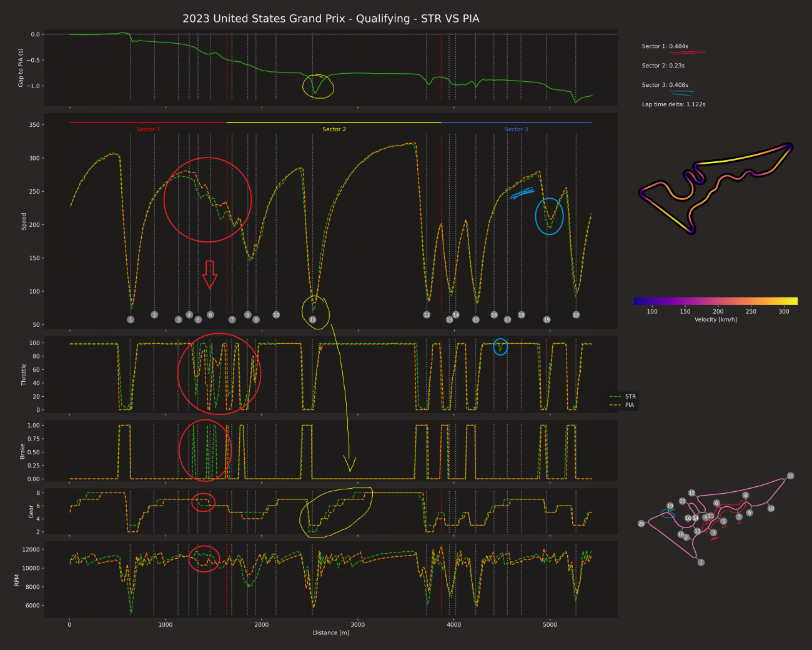Click corner 11 label on pink track map

[x=790, y=476]
